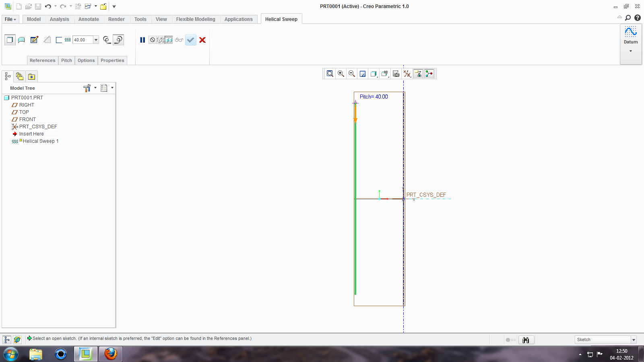
Task: Toggle datum display filters in graphics toolbar
Action: (407, 74)
